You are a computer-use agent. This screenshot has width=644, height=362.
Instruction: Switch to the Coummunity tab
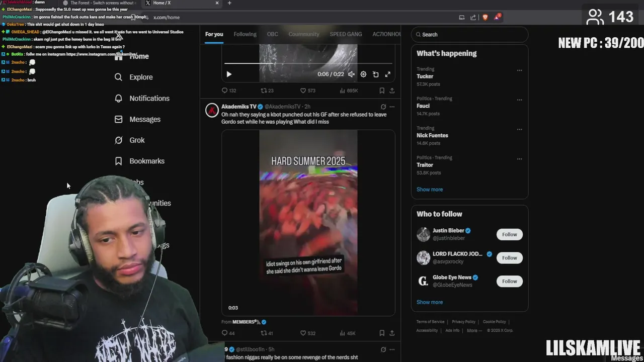pyautogui.click(x=304, y=34)
